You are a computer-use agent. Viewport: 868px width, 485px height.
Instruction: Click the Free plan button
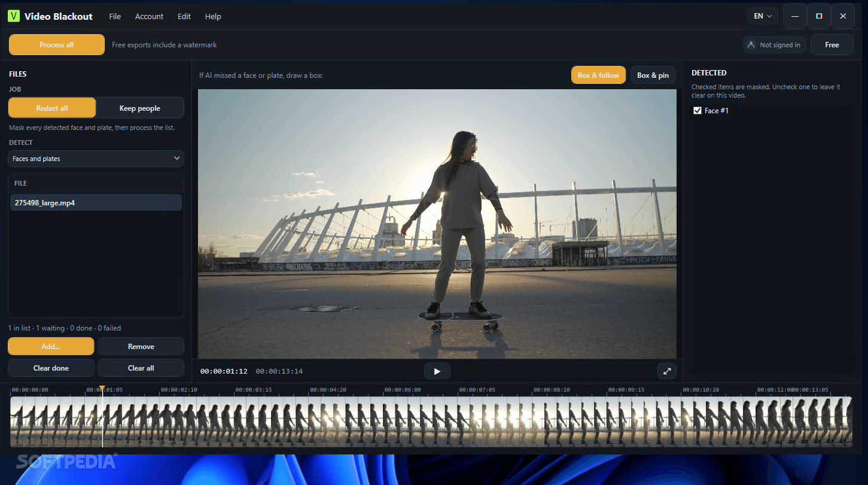click(832, 45)
